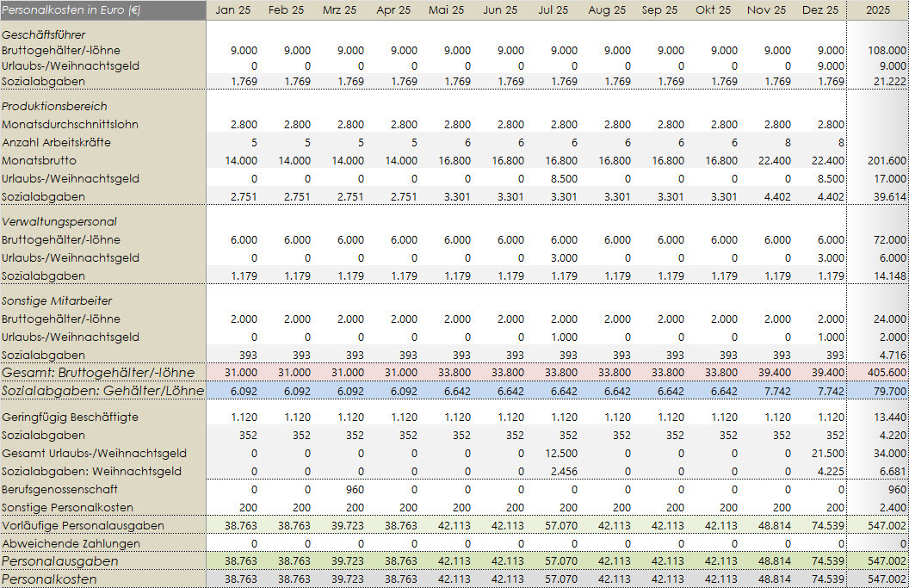909x588 pixels.
Task: Select Personalkosten 48.814 in Nov 25
Action: tap(775, 579)
